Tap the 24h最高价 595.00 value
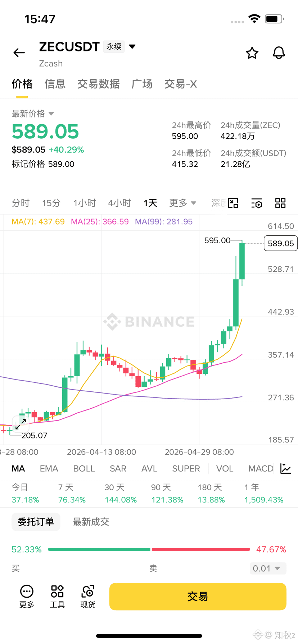Image resolution: width=298 pixels, height=644 pixels. pos(185,136)
